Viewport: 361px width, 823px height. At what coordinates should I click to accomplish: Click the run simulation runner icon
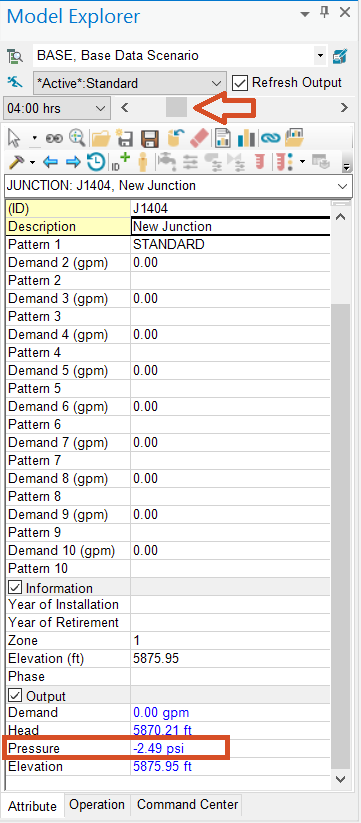14,83
